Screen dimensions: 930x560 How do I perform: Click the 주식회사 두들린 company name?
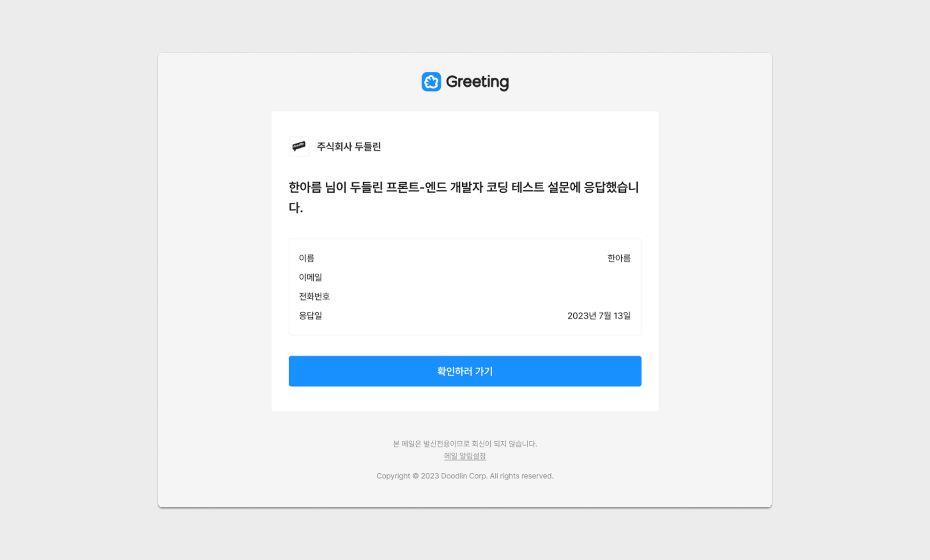(x=348, y=146)
